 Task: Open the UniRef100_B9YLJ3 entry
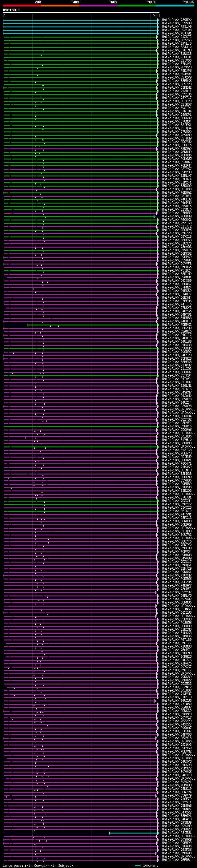[x=176, y=43]
